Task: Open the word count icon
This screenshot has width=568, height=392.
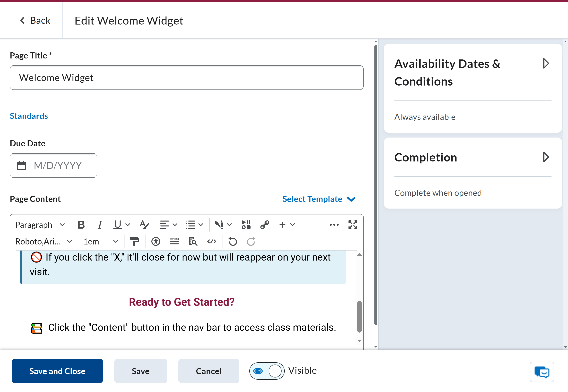Action: pos(174,242)
